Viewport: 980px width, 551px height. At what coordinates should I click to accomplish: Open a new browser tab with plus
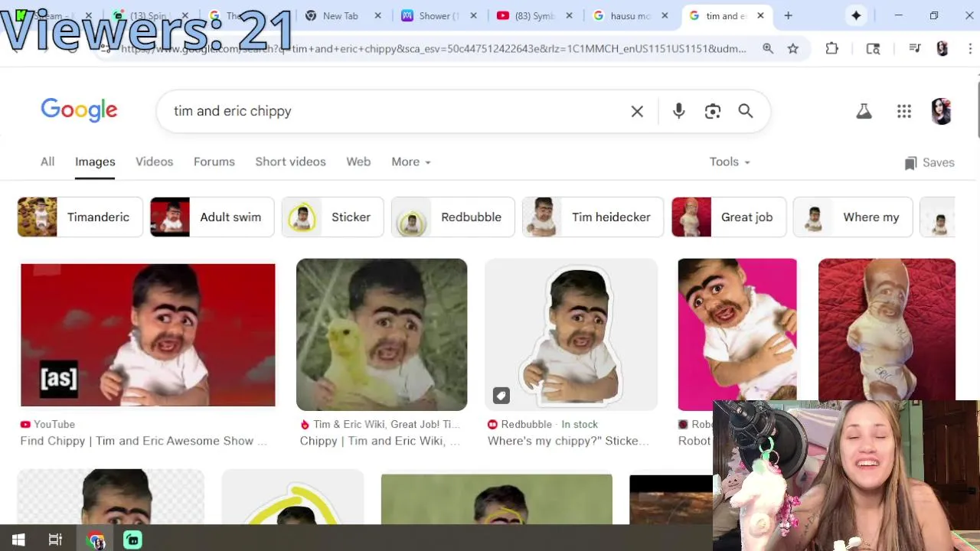click(x=788, y=15)
